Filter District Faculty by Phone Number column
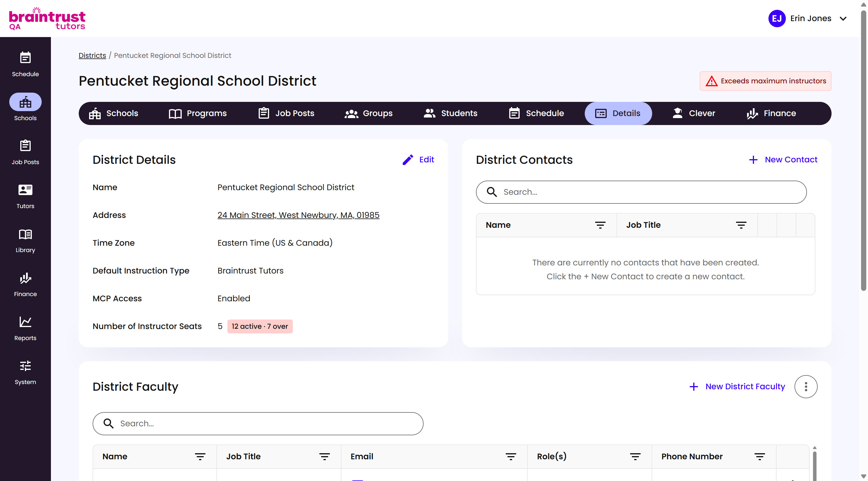This screenshot has width=868, height=481. pos(759,456)
